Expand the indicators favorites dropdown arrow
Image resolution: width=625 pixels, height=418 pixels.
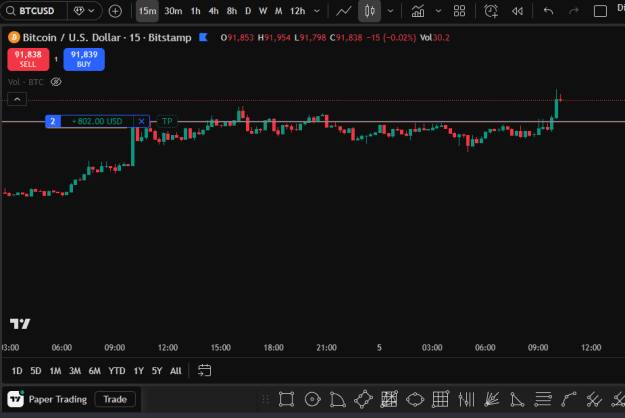click(x=438, y=11)
